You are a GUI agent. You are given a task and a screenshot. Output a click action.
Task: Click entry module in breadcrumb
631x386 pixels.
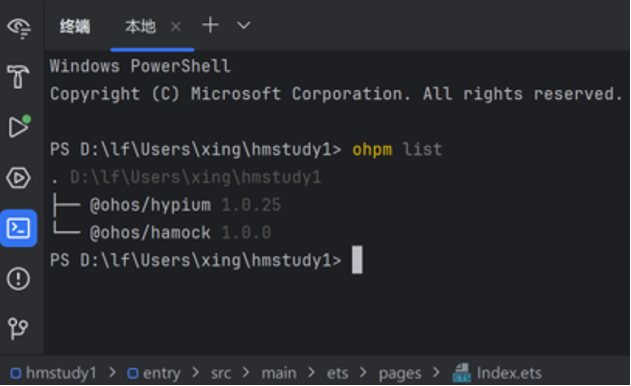click(161, 373)
